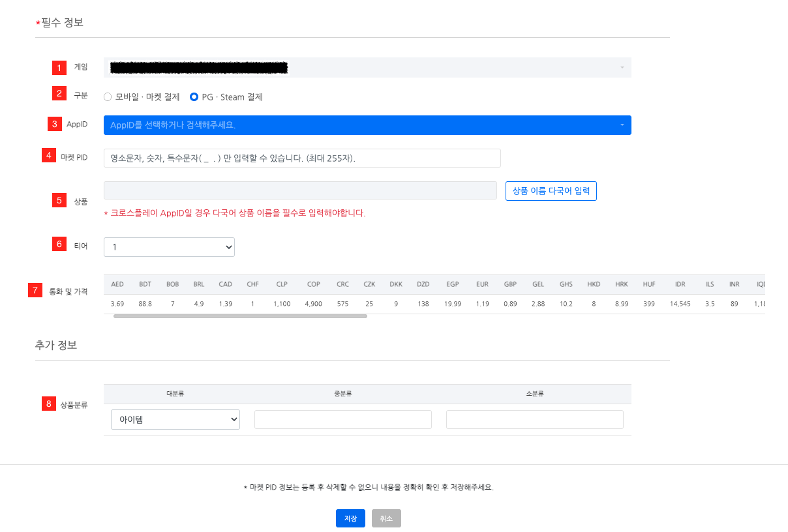Open the 게임 selection dropdown
This screenshot has width=788, height=532.
367,67
